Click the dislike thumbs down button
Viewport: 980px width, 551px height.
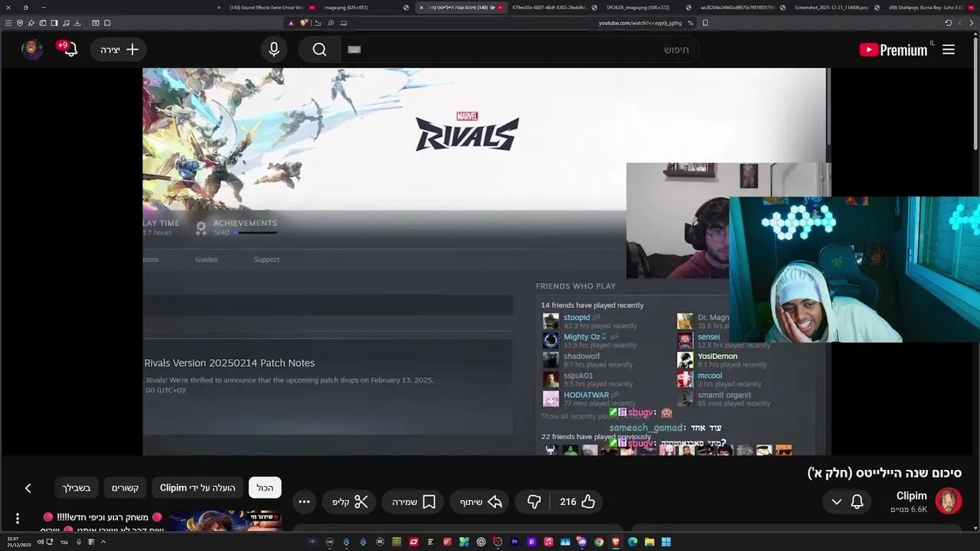(534, 502)
